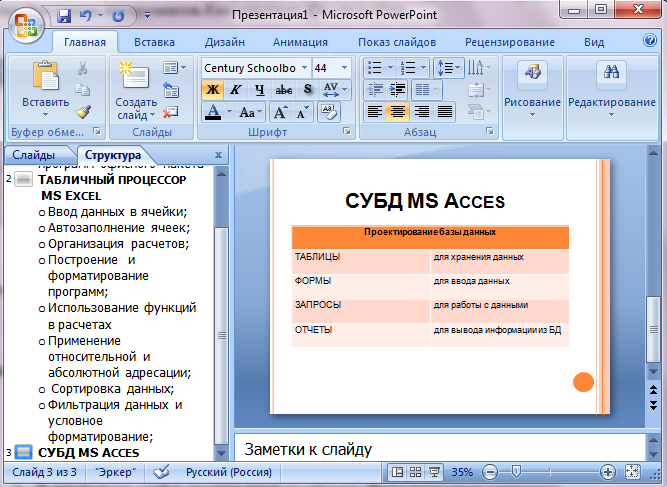The width and height of the screenshot is (667, 487).
Task: Open line spacing options
Action: (449, 67)
